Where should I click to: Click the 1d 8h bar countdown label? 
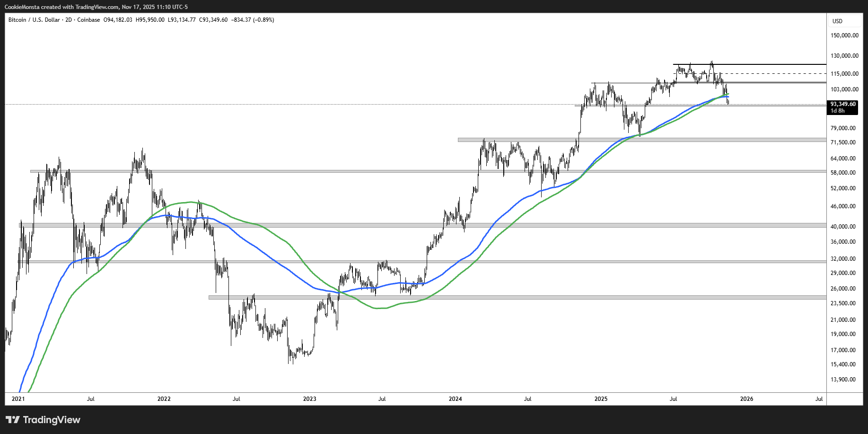[838, 111]
